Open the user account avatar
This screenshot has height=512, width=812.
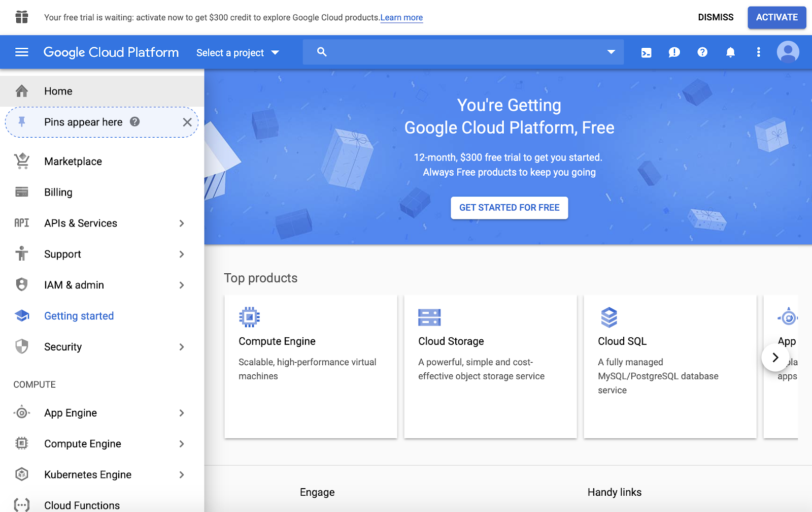click(x=788, y=52)
